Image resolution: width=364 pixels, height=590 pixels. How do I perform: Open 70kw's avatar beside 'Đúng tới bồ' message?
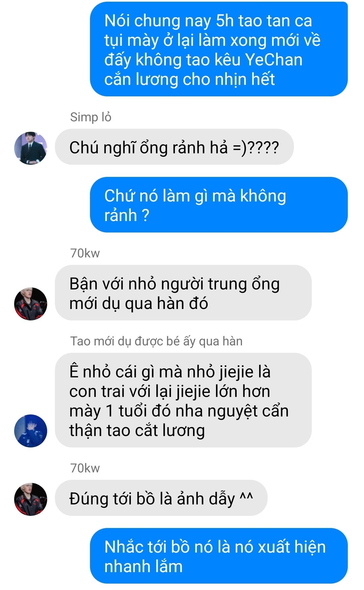point(31,499)
